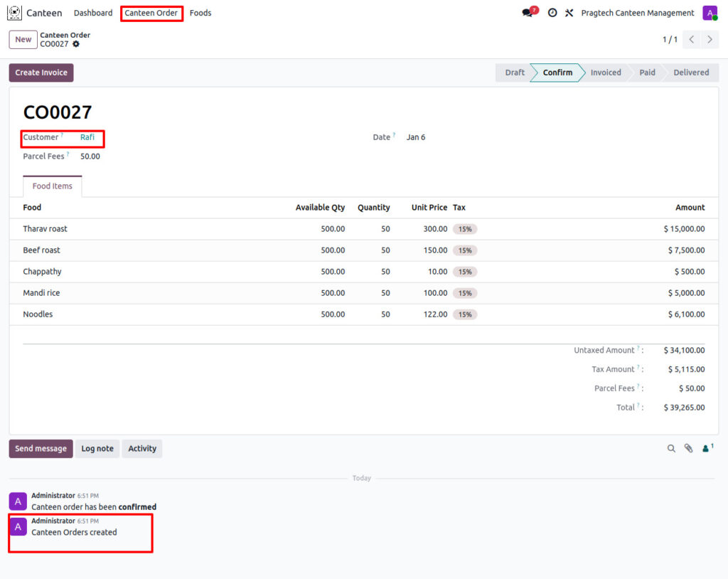Click the debug tools wrench icon

click(x=569, y=13)
